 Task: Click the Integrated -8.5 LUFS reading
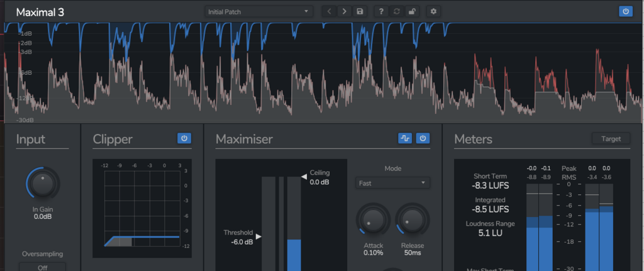[x=490, y=209]
